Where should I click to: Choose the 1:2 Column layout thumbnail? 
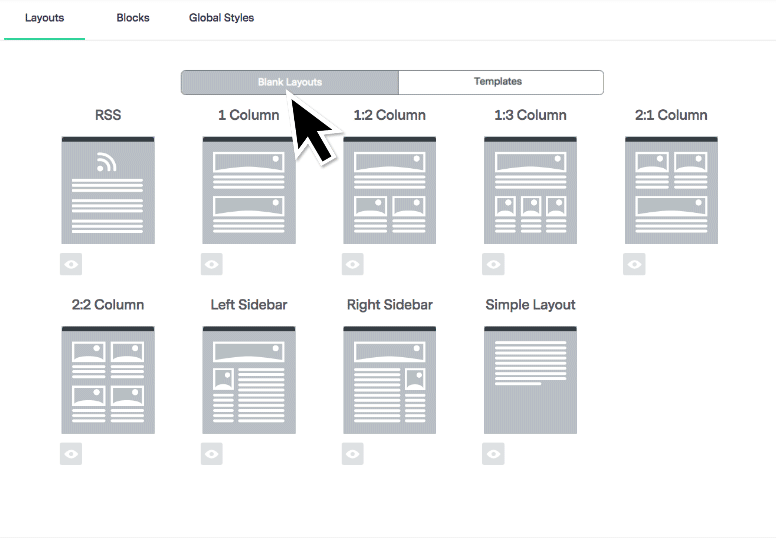389,190
